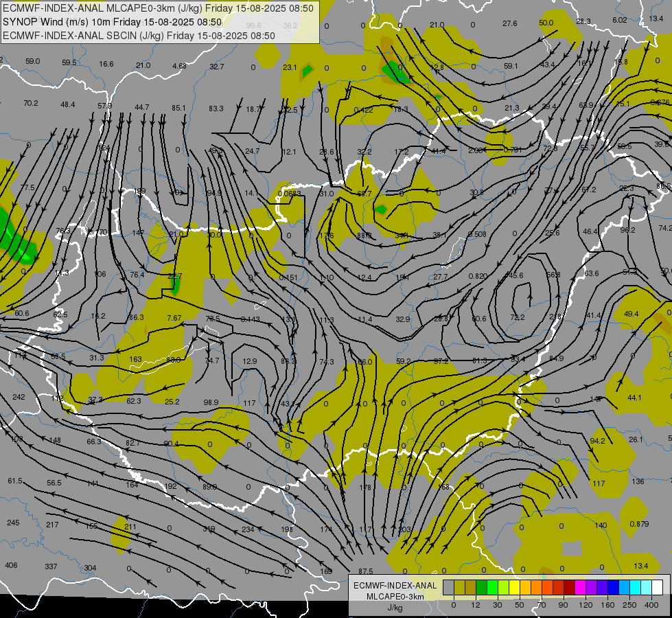Click the map value 16.6
The height and width of the screenshot is (618, 672).
[106, 64]
